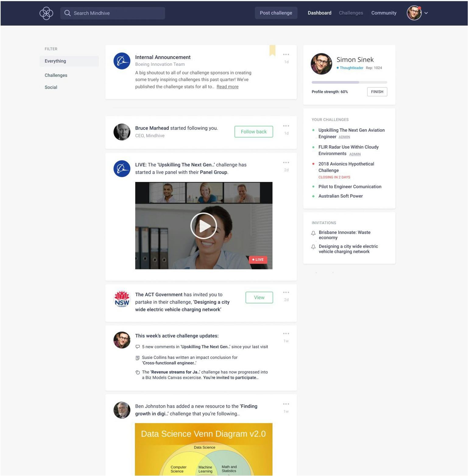Viewport: 469px width, 476px height.
Task: Select the Social filter in the sidebar
Action: coord(51,87)
